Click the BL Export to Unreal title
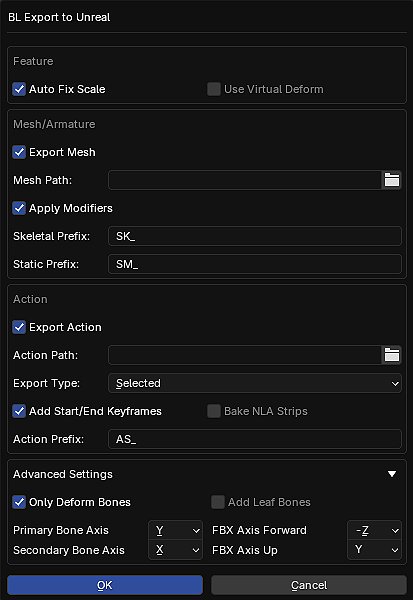Image resolution: width=413 pixels, height=600 pixels. [59, 17]
